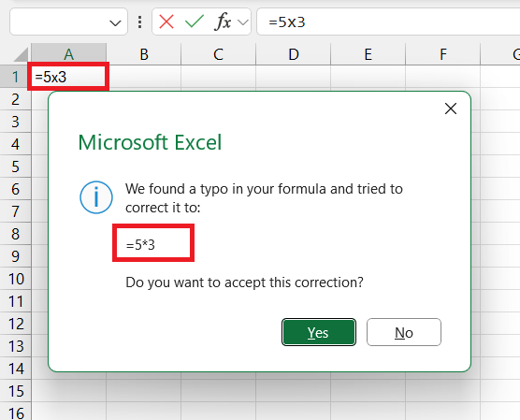Click the dialog information icon
Viewport: 520px width, 420px height.
[x=96, y=197]
